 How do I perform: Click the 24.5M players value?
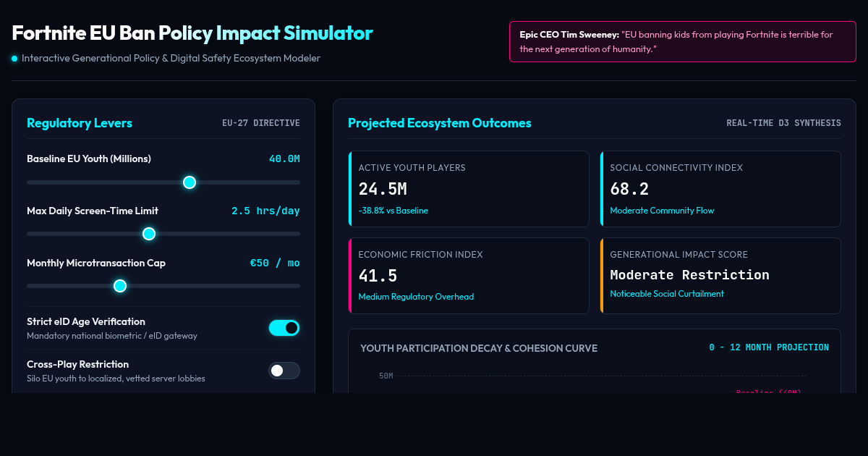(383, 189)
